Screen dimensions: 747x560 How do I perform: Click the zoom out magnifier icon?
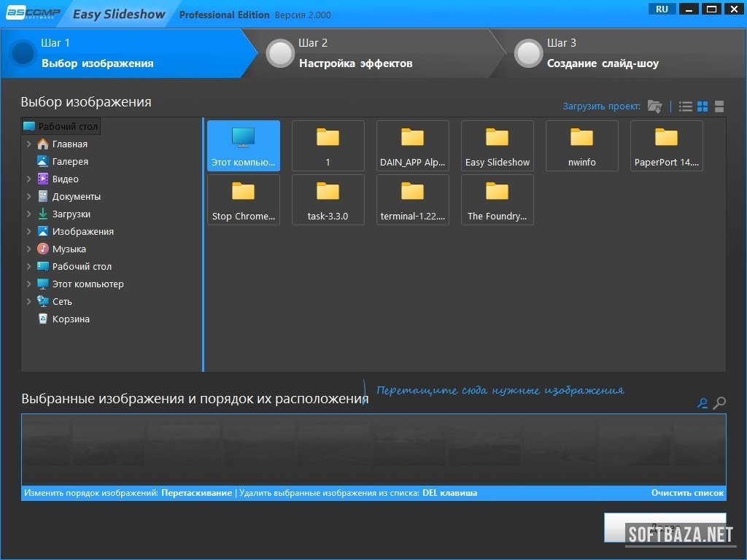(x=703, y=403)
